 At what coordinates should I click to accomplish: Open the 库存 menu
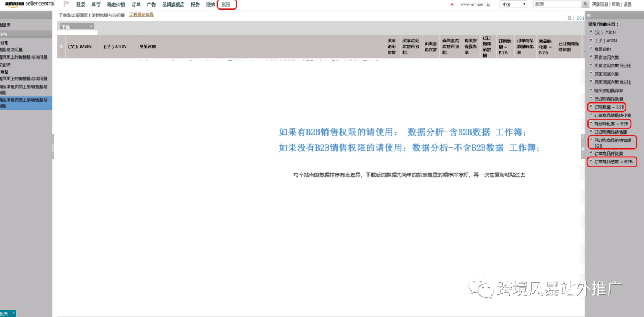(x=95, y=5)
